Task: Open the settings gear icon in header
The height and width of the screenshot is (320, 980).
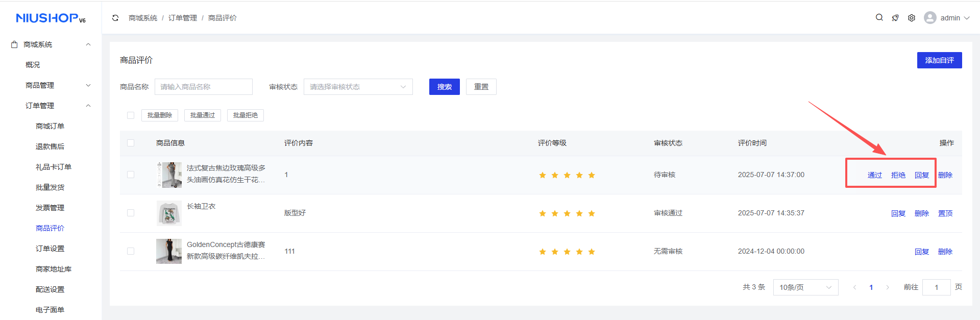Action: (x=912, y=18)
